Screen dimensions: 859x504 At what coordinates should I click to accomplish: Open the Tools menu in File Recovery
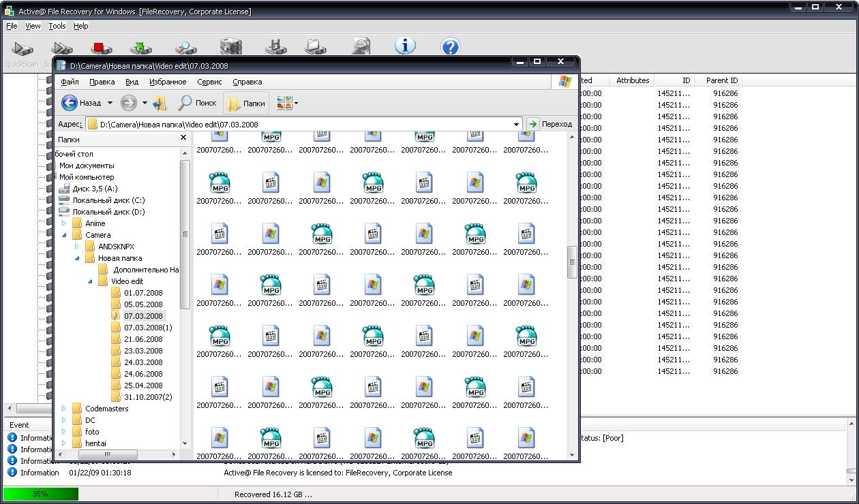(x=57, y=26)
